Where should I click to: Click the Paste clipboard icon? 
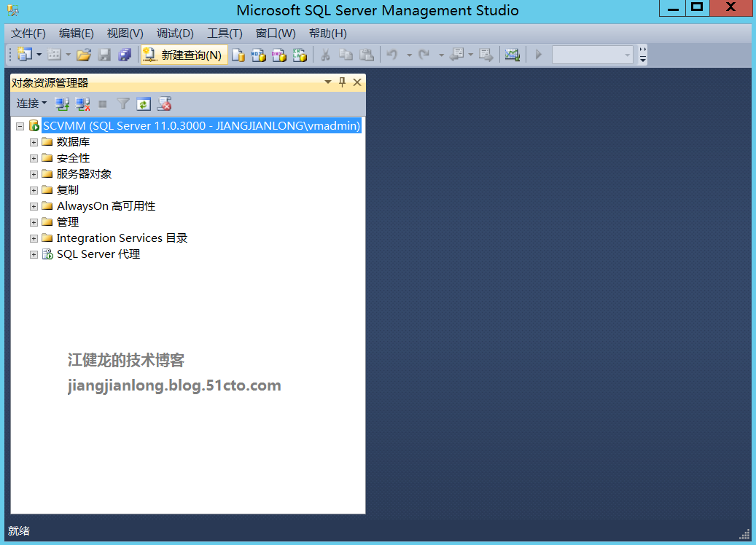point(367,55)
